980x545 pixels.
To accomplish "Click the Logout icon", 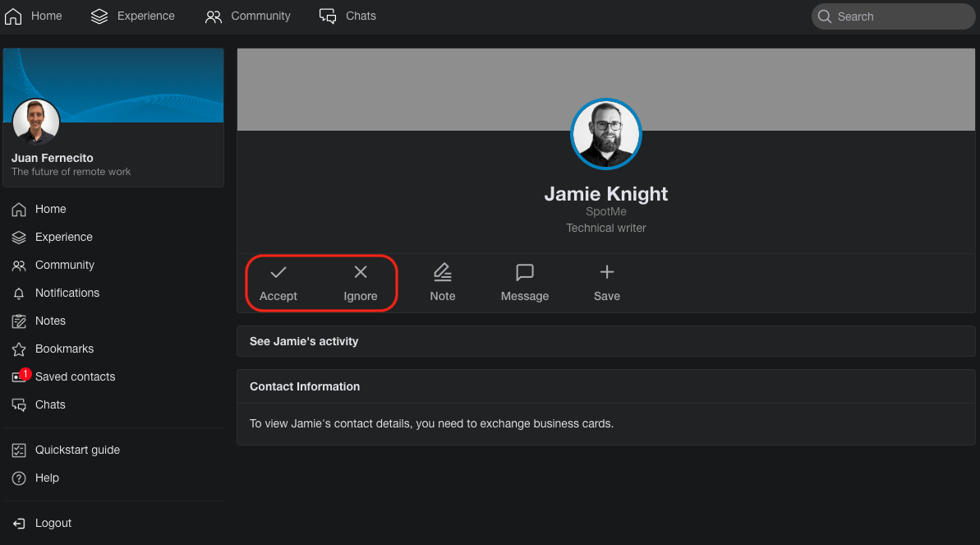I will [x=19, y=524].
